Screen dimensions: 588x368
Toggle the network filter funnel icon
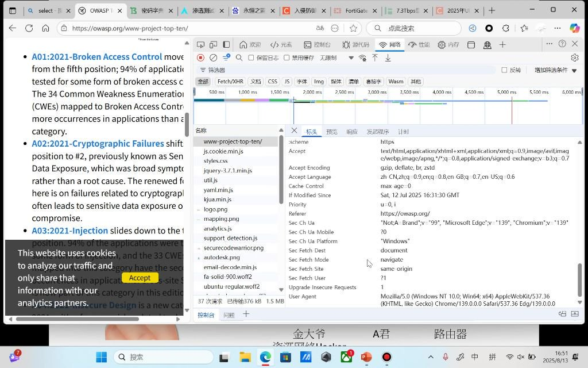[226, 57]
